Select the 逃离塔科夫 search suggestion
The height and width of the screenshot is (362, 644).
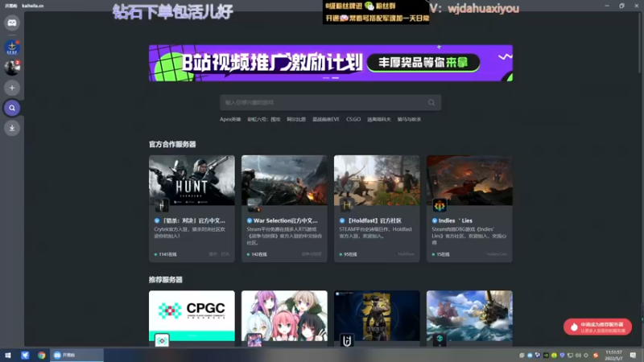pyautogui.click(x=378, y=119)
